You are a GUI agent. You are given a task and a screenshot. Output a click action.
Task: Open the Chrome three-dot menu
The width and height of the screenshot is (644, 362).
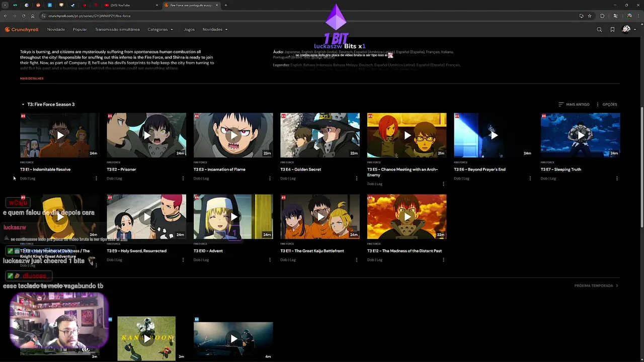(x=638, y=16)
